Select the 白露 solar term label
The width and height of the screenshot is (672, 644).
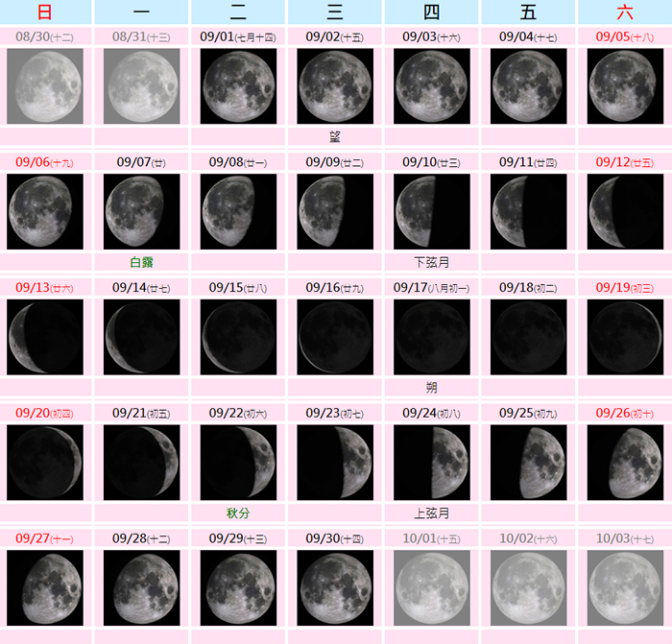click(x=142, y=262)
